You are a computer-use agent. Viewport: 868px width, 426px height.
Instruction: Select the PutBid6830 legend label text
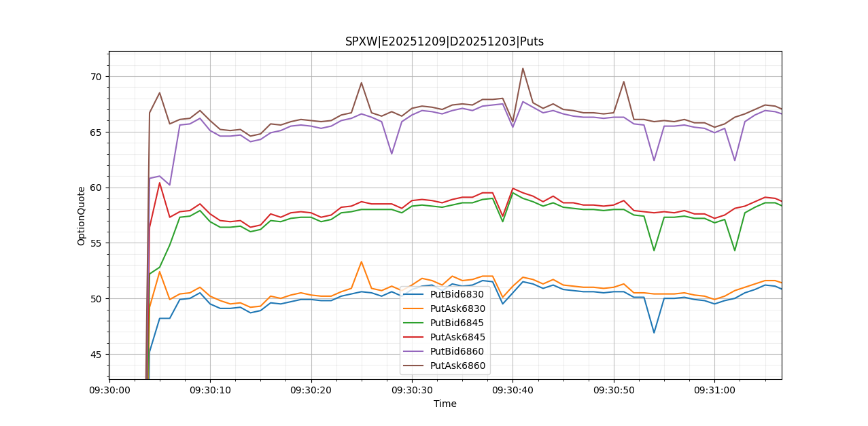(x=457, y=294)
